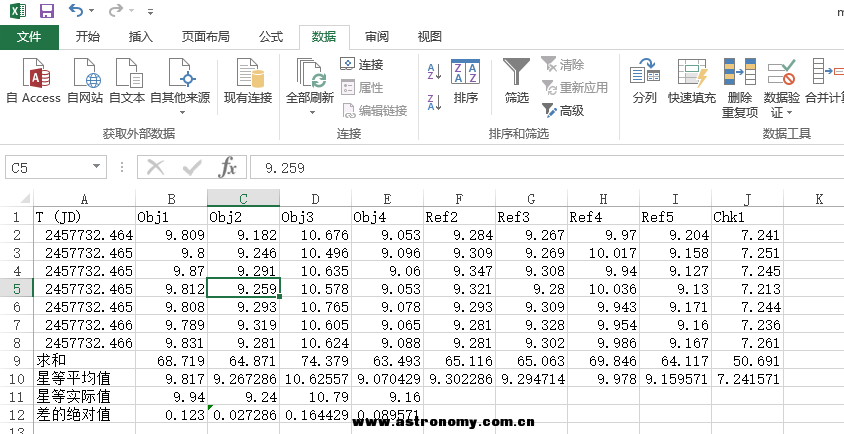Switch to the Review (审阅) tab
The height and width of the screenshot is (434, 844).
point(377,37)
